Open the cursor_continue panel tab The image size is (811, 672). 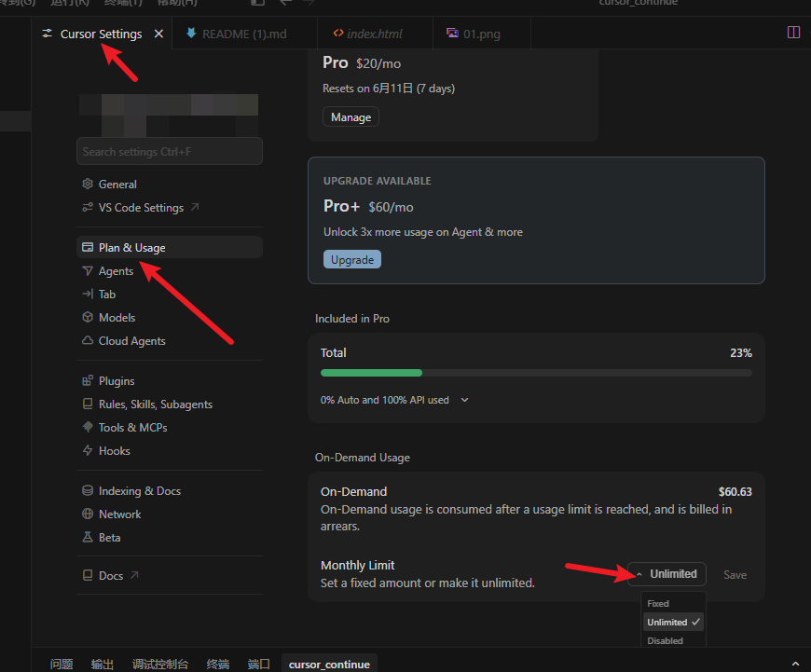click(329, 664)
